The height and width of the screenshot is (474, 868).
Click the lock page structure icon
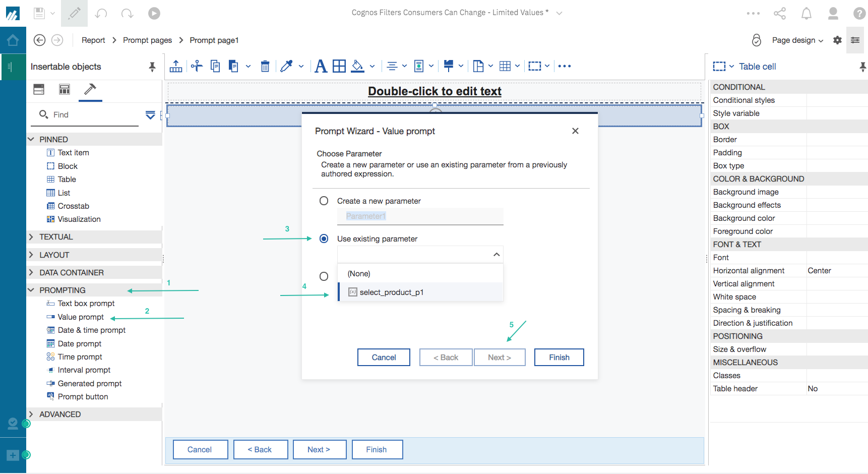click(x=756, y=40)
